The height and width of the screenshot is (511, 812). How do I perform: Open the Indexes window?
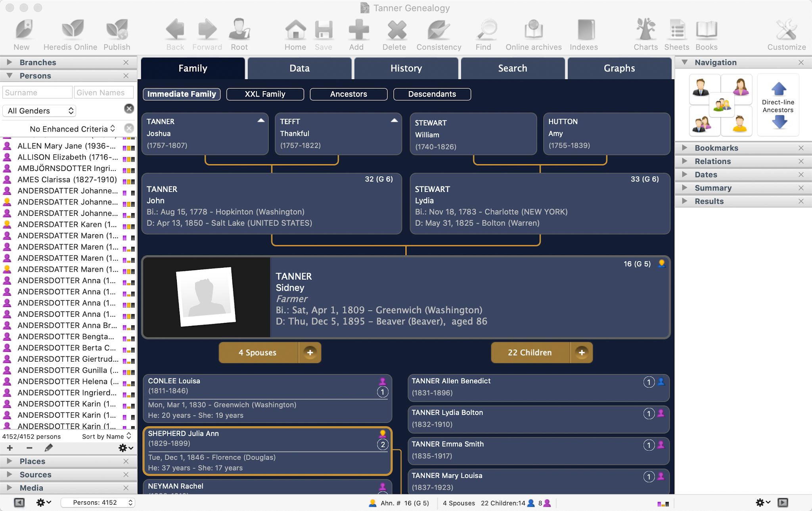583,34
